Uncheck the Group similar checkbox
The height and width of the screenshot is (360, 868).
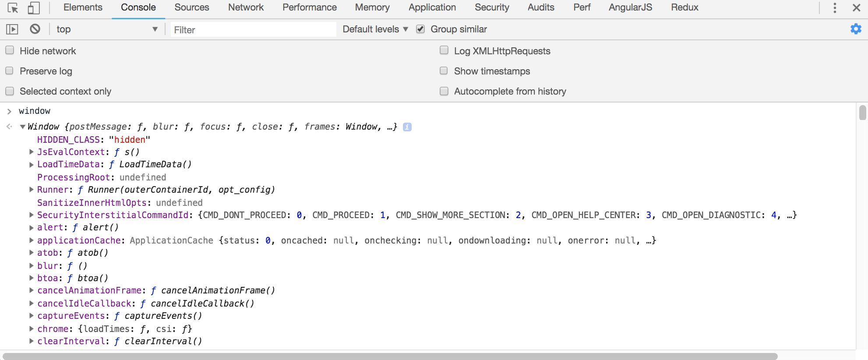[420, 29]
